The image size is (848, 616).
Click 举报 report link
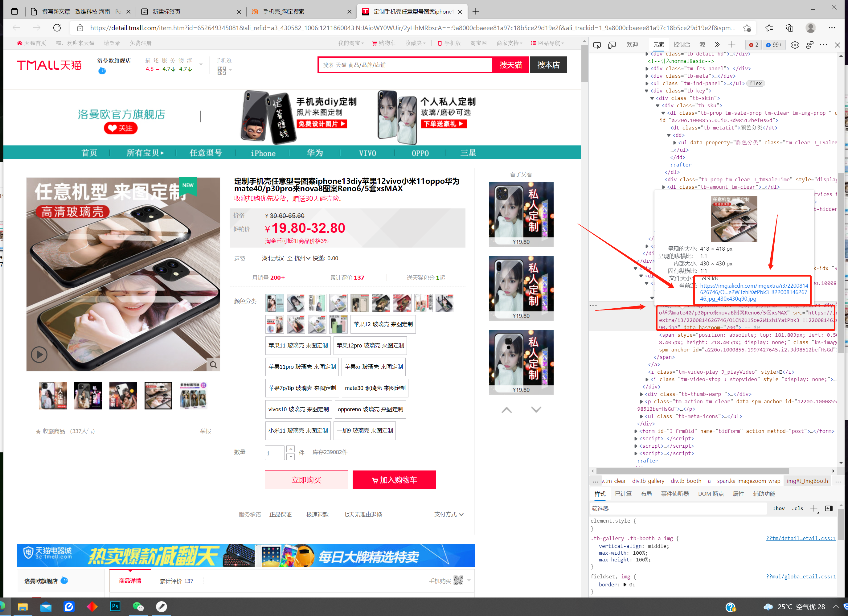[205, 431]
